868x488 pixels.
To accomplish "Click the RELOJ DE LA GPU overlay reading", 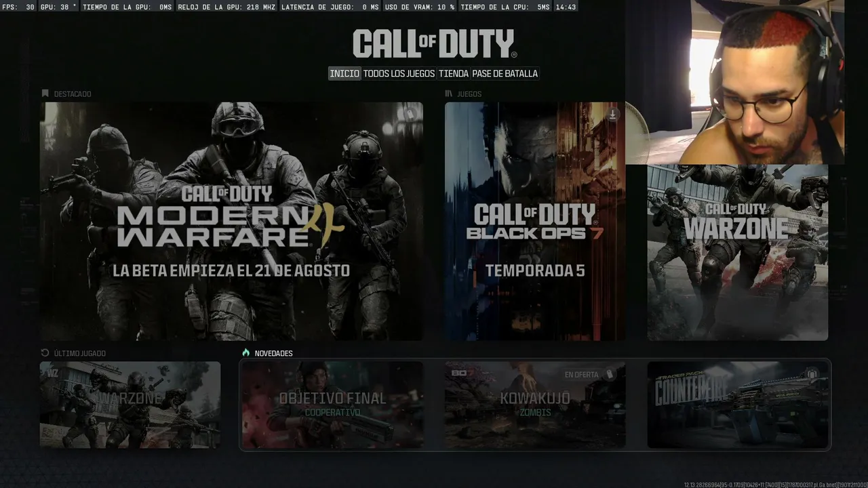I will [226, 7].
